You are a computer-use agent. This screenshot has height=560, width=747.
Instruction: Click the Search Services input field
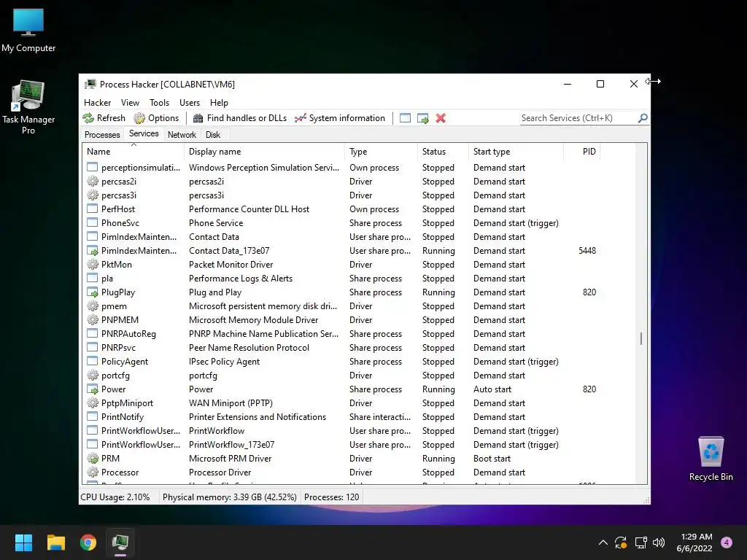coord(578,118)
